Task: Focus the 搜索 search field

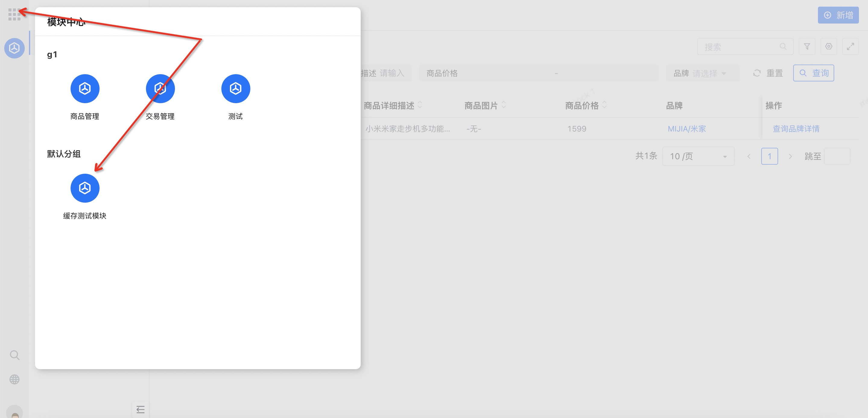Action: click(x=745, y=46)
